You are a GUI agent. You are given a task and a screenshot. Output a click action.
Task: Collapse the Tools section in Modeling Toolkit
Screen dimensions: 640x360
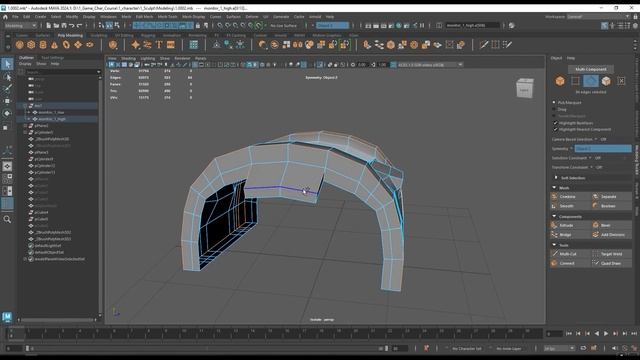tap(554, 245)
